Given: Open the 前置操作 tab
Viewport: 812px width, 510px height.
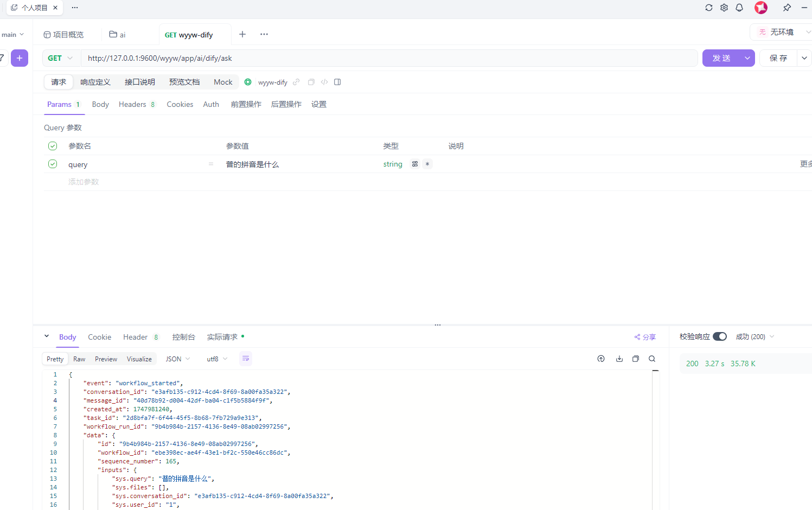Looking at the screenshot, I should (x=246, y=104).
